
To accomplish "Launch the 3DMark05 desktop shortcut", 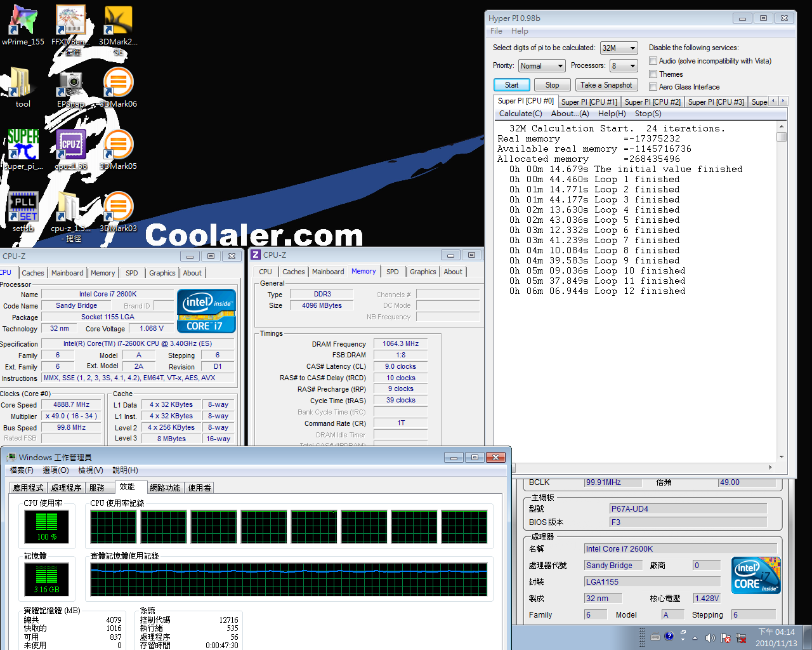I will (118, 150).
